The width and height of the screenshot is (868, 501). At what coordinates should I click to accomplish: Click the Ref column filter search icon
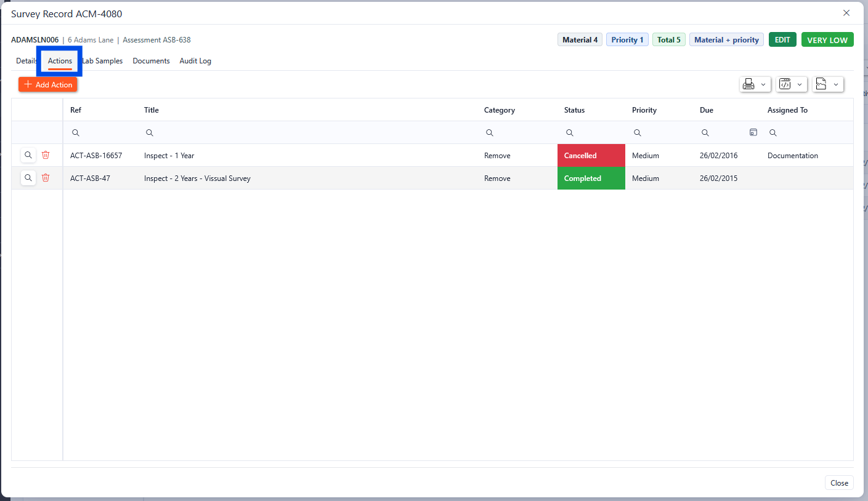point(76,133)
